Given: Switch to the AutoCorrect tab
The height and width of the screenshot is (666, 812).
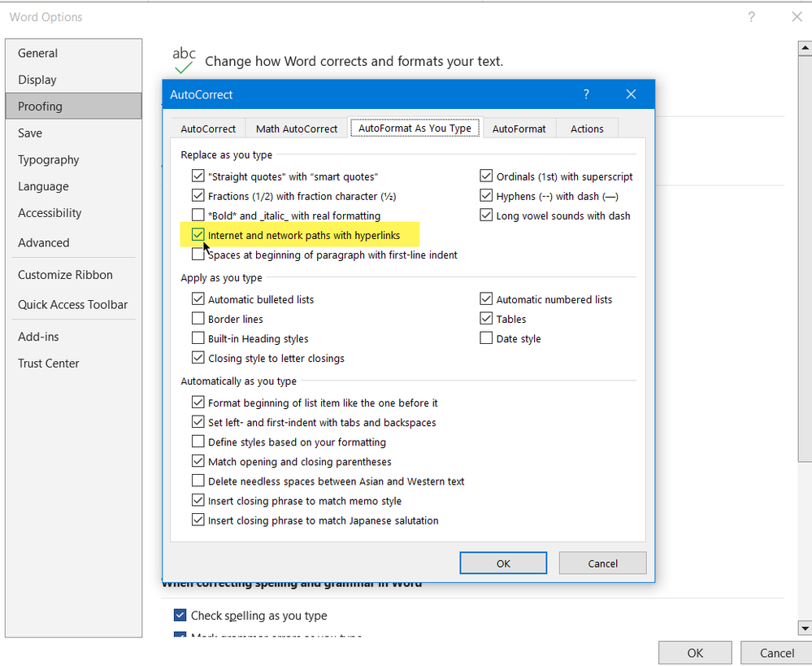Looking at the screenshot, I should click(x=208, y=128).
